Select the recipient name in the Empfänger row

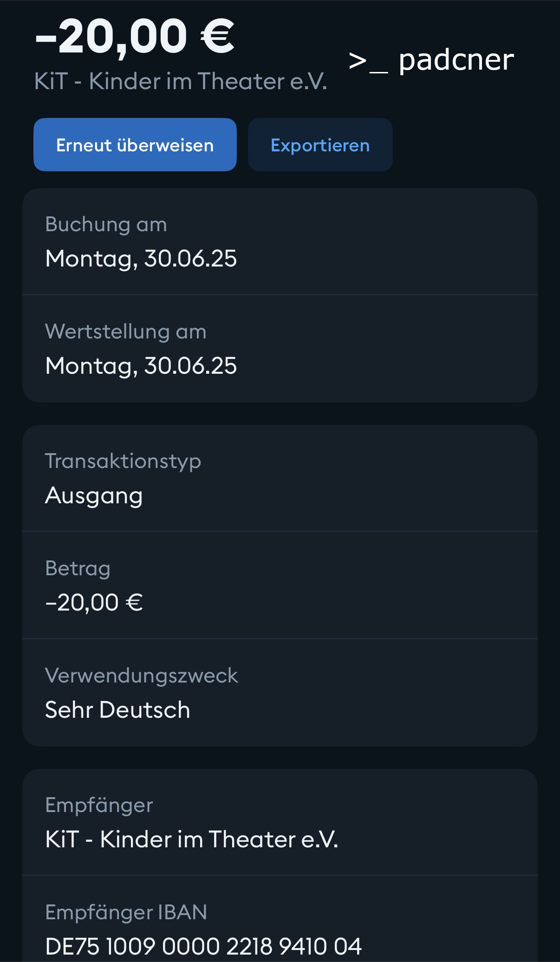coord(191,839)
